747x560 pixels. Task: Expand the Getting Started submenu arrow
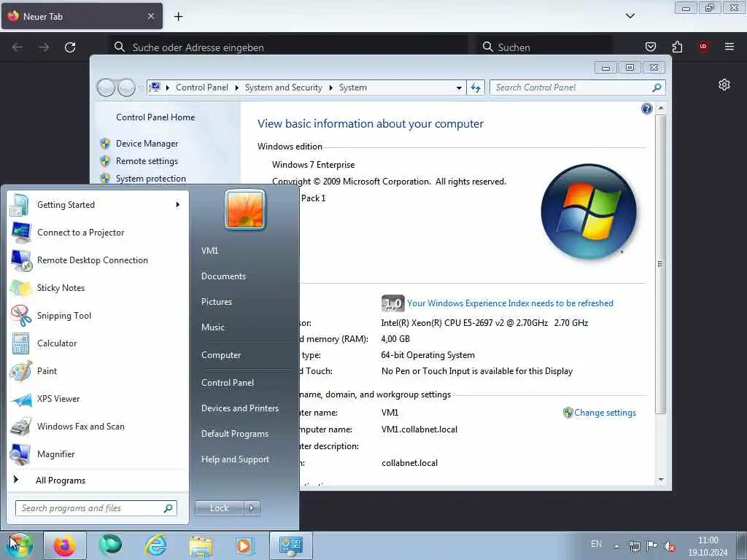tap(178, 205)
